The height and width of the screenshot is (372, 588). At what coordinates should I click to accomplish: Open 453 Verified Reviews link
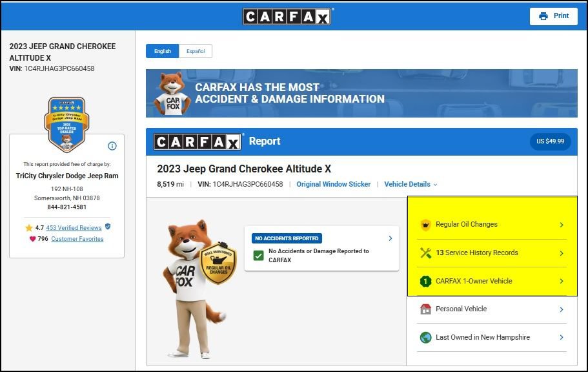(74, 228)
